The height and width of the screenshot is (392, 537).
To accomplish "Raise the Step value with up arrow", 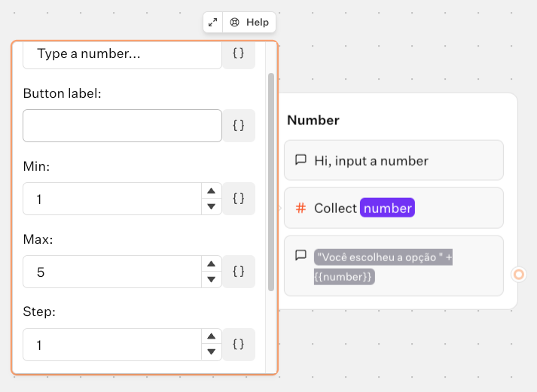I will coord(212,338).
